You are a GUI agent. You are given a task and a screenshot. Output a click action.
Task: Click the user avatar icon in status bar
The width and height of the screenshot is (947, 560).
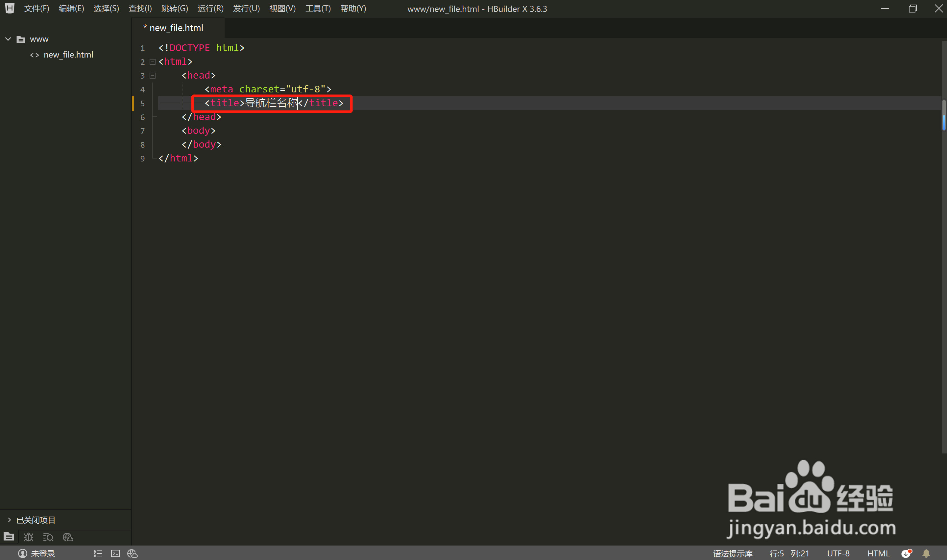click(x=23, y=553)
